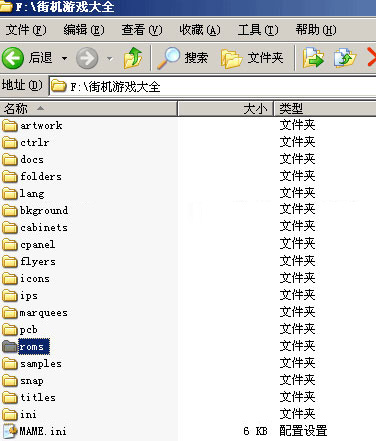The height and width of the screenshot is (441, 376).
Task: Click the bkground folder name
Action: (x=44, y=211)
